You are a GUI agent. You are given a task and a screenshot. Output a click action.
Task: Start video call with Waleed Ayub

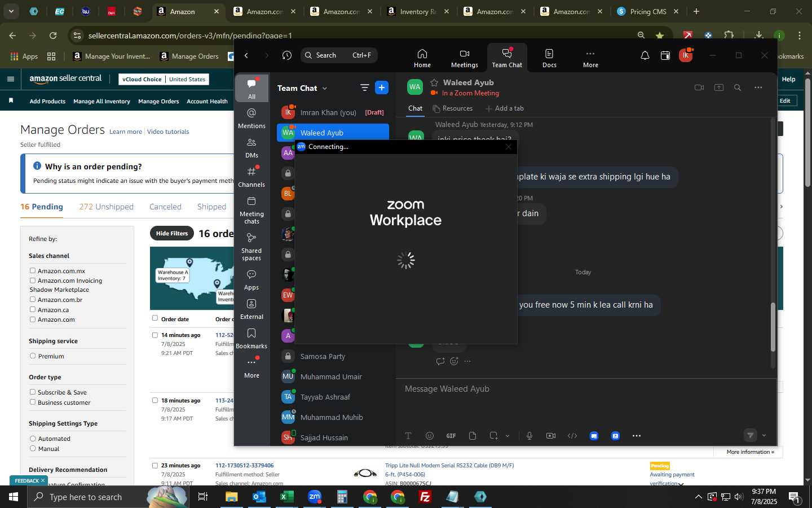click(699, 87)
